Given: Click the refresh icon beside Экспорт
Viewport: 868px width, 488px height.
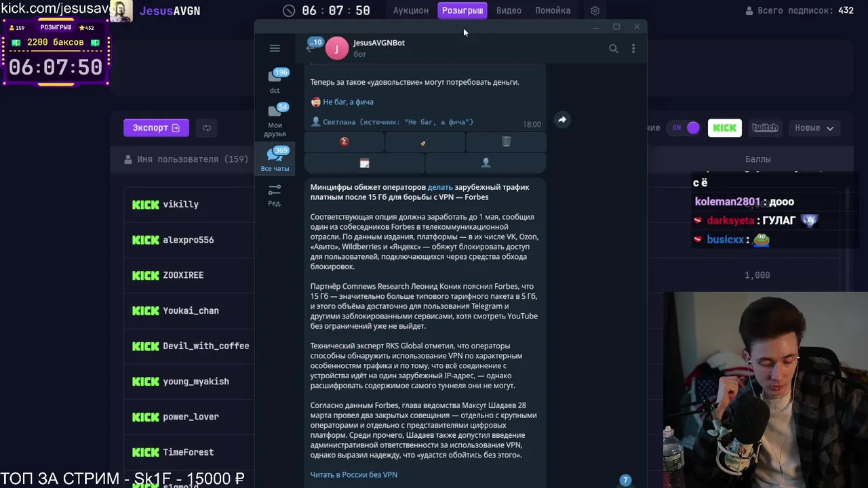Looking at the screenshot, I should point(207,127).
